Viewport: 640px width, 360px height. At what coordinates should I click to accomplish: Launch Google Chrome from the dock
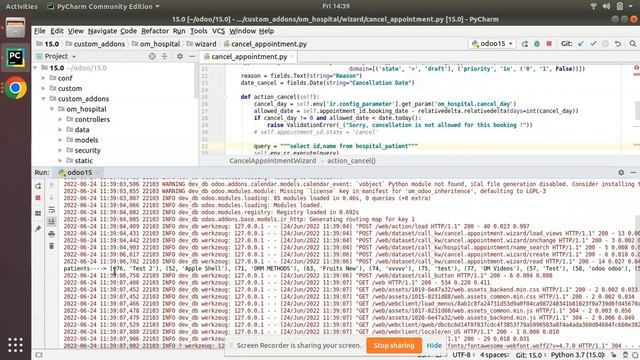(15, 88)
